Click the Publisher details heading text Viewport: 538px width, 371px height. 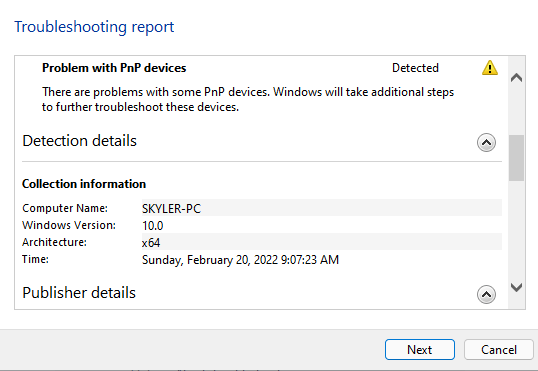[x=79, y=293]
